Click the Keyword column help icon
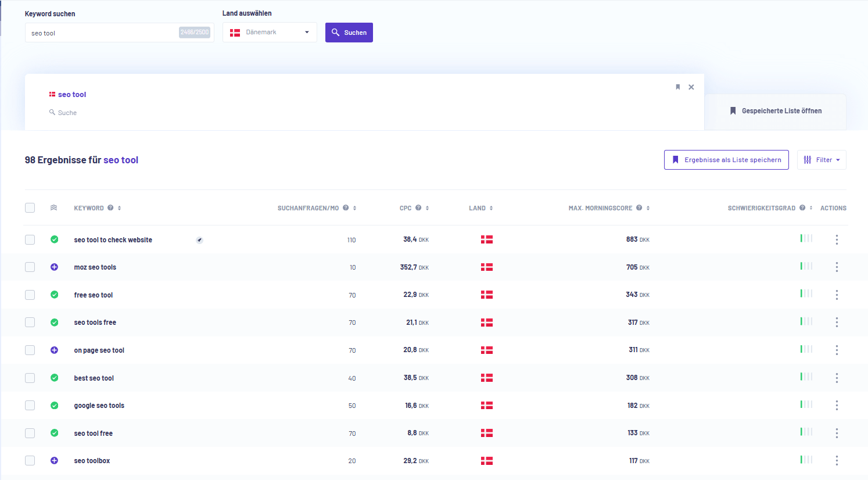This screenshot has height=480, width=868. click(110, 207)
